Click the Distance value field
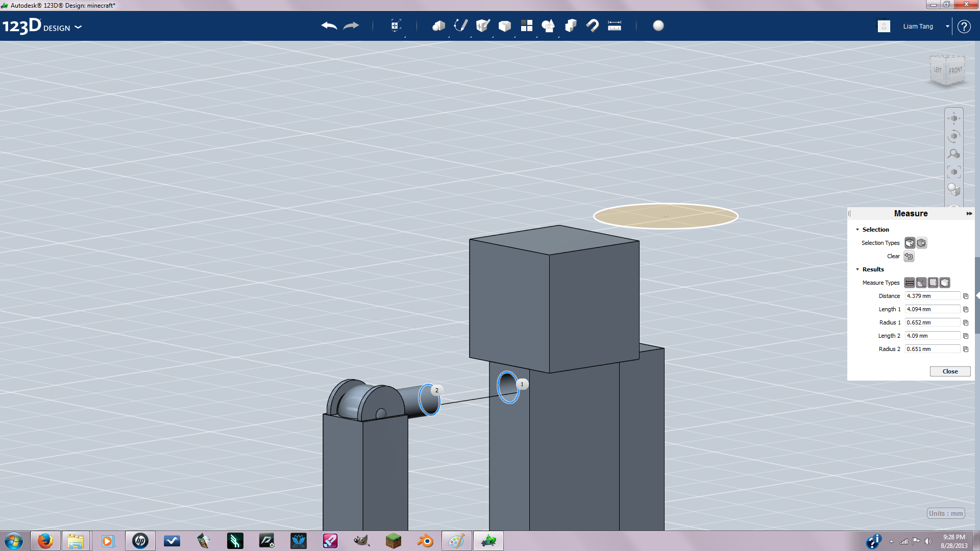The width and height of the screenshot is (980, 551). pyautogui.click(x=933, y=296)
